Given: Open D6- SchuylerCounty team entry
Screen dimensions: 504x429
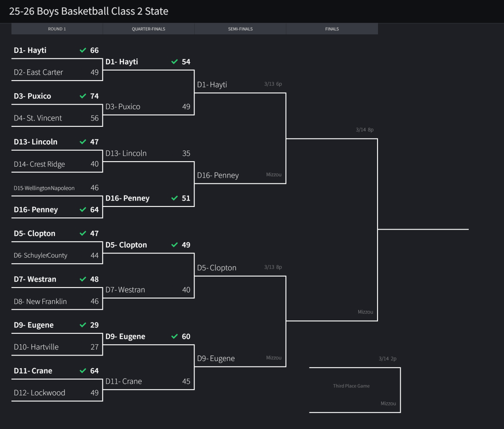Looking at the screenshot, I should point(40,256).
